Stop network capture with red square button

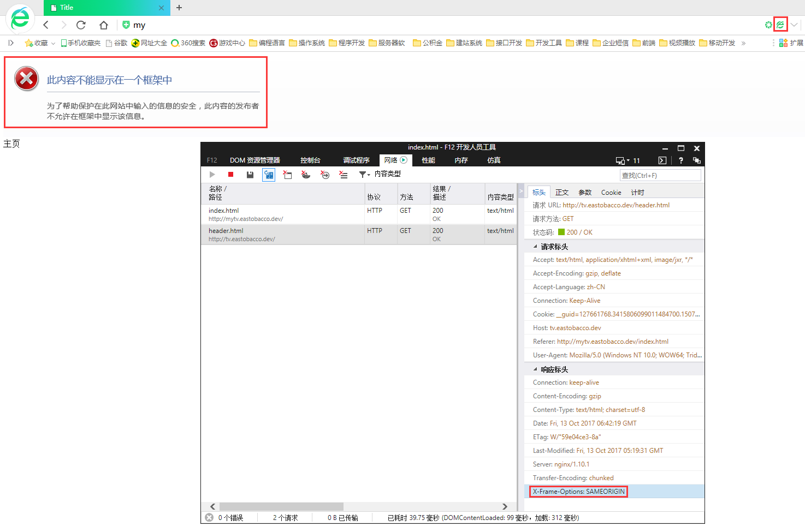[x=230, y=175]
